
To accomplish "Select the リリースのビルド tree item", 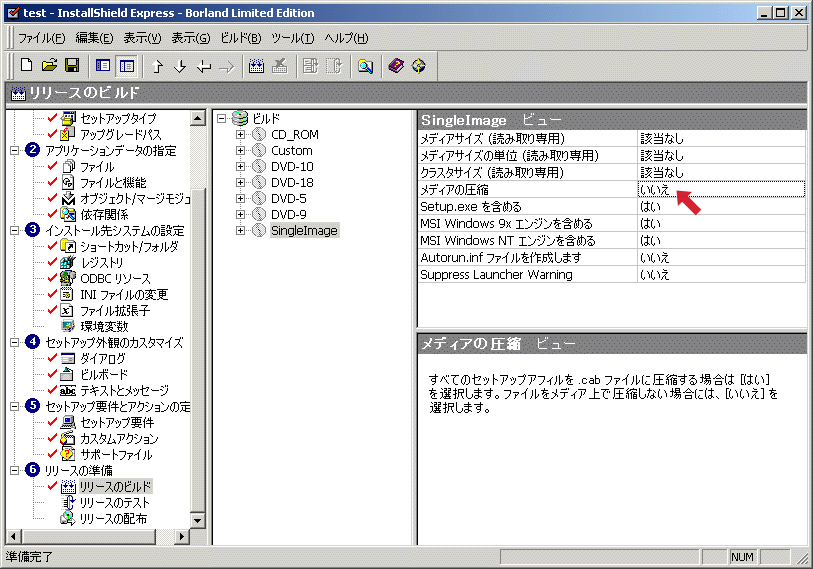I will (x=115, y=486).
